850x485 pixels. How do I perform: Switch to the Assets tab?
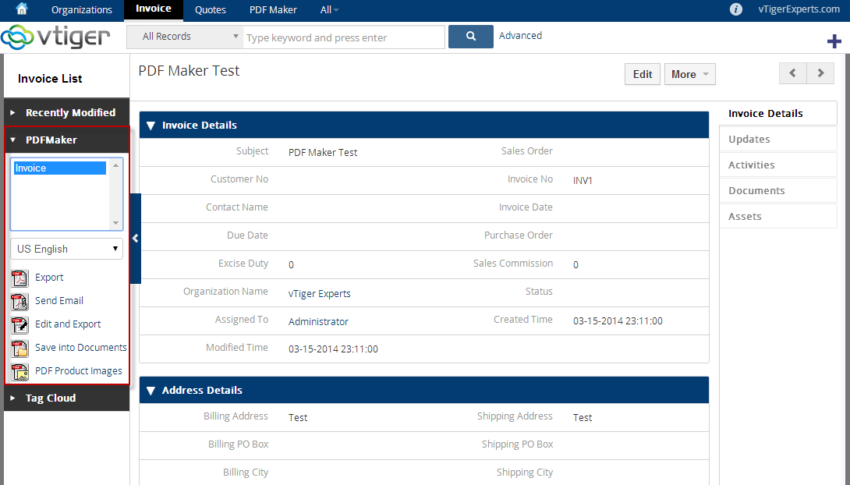click(x=778, y=216)
